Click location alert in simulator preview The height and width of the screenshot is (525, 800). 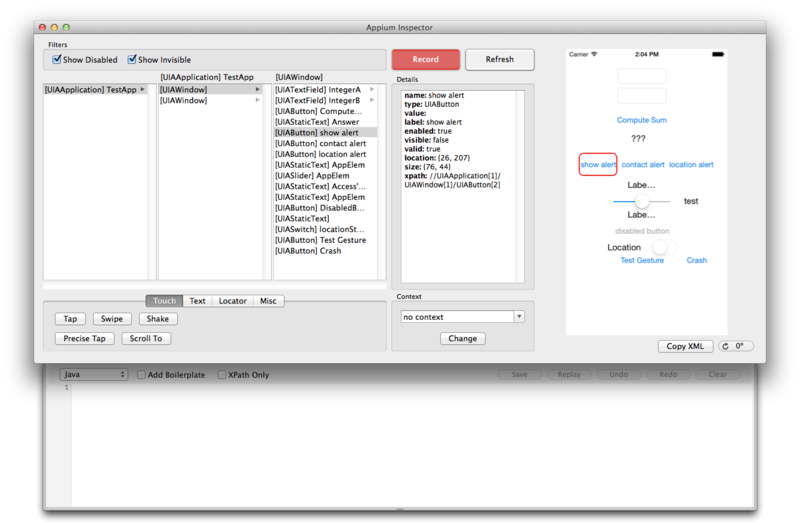pos(691,164)
